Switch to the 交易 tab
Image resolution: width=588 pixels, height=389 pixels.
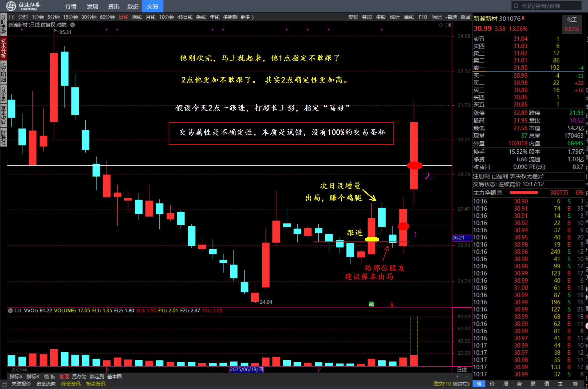click(x=152, y=6)
